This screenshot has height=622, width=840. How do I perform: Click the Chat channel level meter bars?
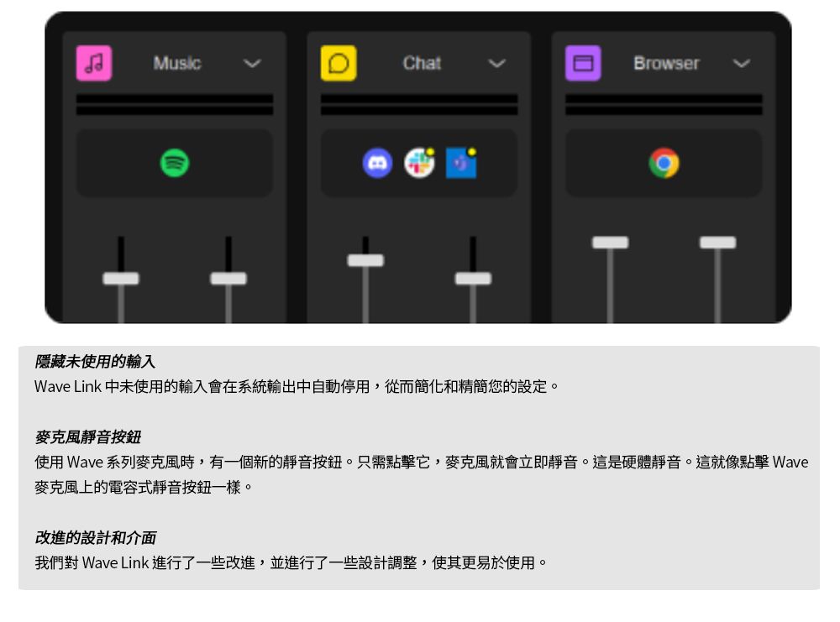[x=419, y=104]
